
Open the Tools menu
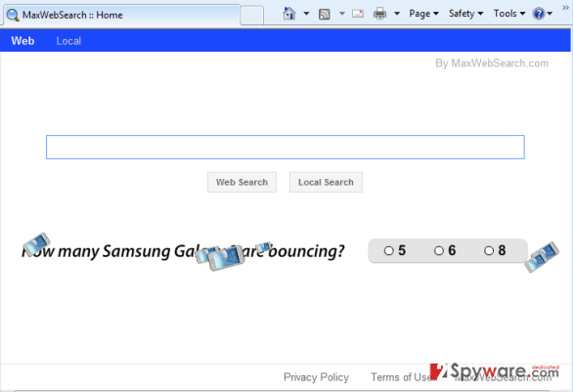(x=509, y=14)
